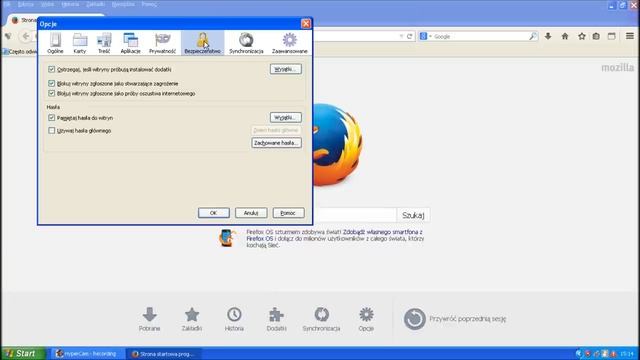This screenshot has width=640, height=360.
Task: Click the reload page icon in address bar
Action: click(x=409, y=36)
